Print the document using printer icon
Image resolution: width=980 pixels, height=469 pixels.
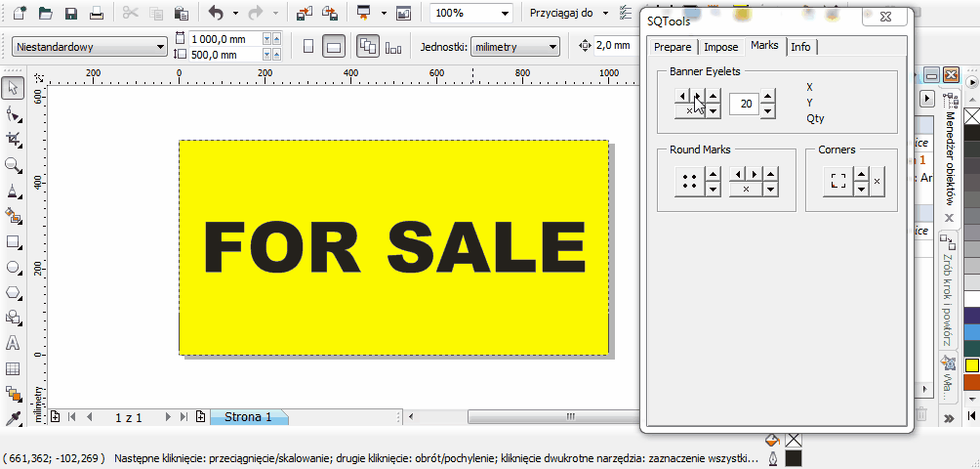[x=97, y=13]
